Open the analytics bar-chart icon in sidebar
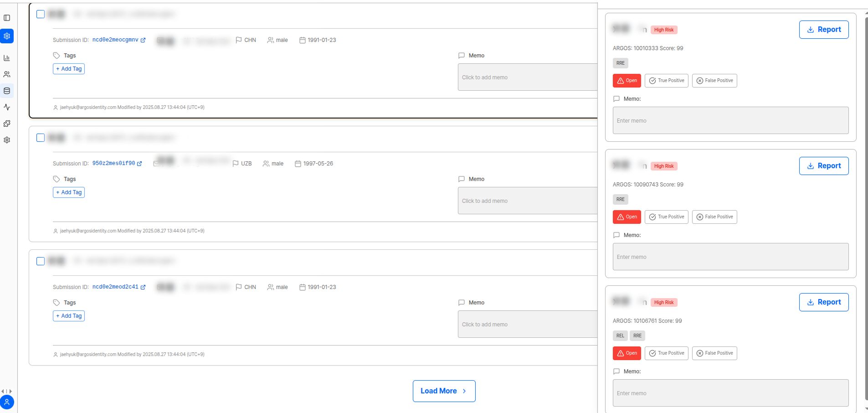Viewport: 868px width, 413px height. point(7,58)
